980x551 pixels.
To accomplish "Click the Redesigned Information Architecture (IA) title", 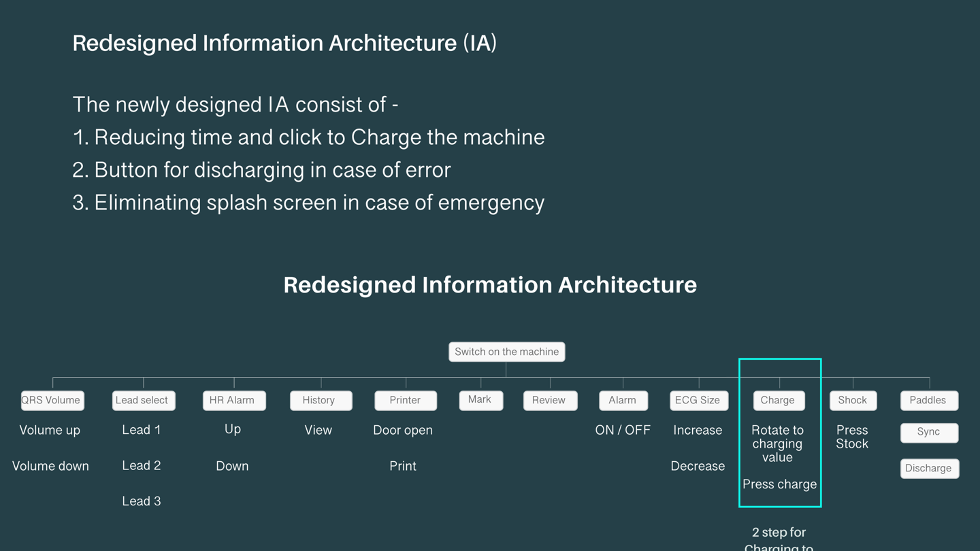I will 284,43.
